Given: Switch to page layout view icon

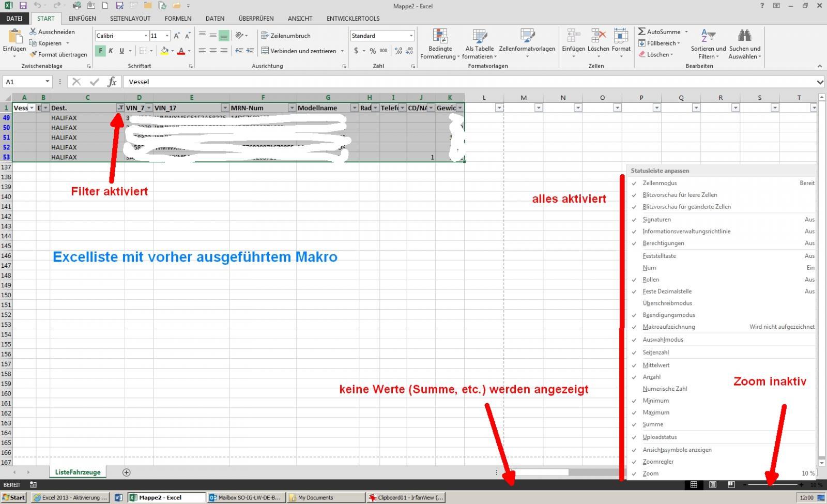Looking at the screenshot, I should (x=712, y=485).
